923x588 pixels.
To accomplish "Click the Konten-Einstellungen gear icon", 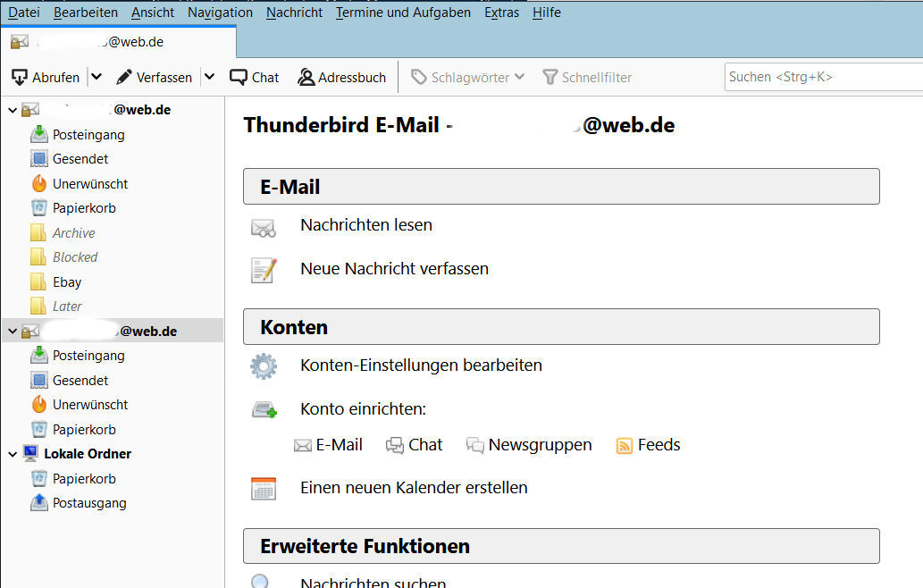I will pos(263,366).
